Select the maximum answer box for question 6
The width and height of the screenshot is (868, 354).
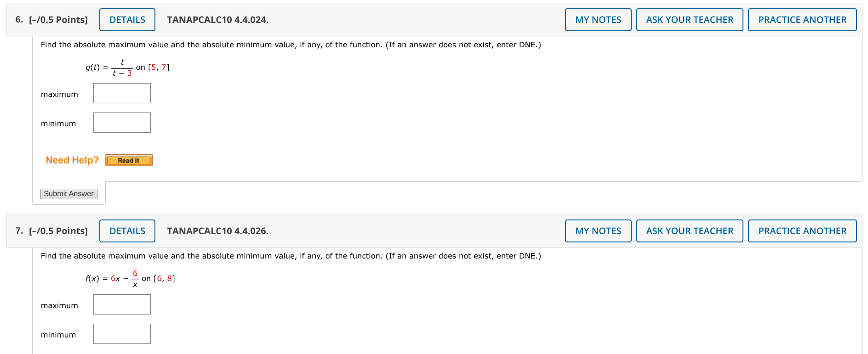pos(121,93)
